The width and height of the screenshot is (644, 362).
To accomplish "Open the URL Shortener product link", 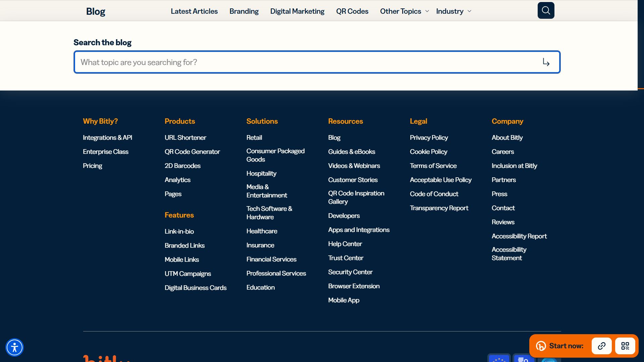I will point(185,137).
